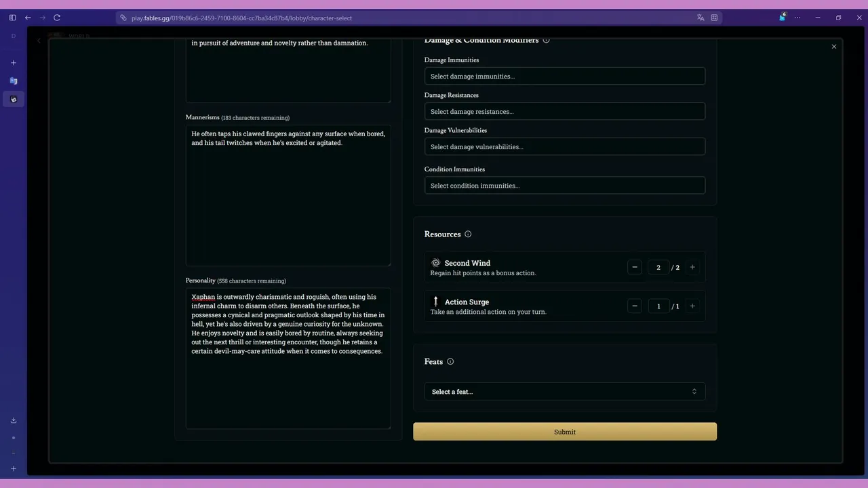
Task: Click into the Mannerisms text area
Action: coord(288,195)
